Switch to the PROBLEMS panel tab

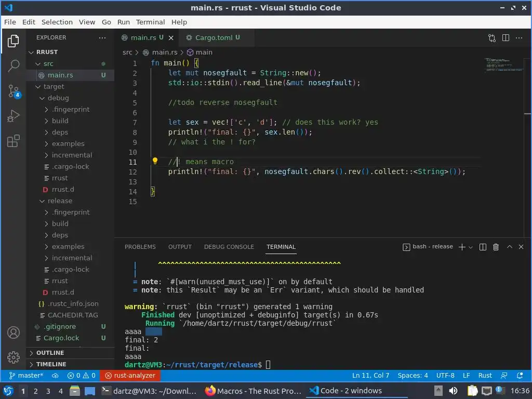point(140,247)
